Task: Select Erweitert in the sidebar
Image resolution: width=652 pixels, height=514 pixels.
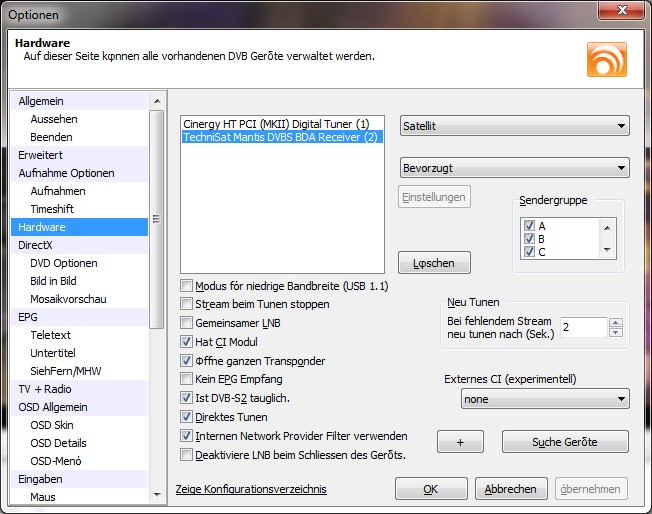Action: [79, 155]
